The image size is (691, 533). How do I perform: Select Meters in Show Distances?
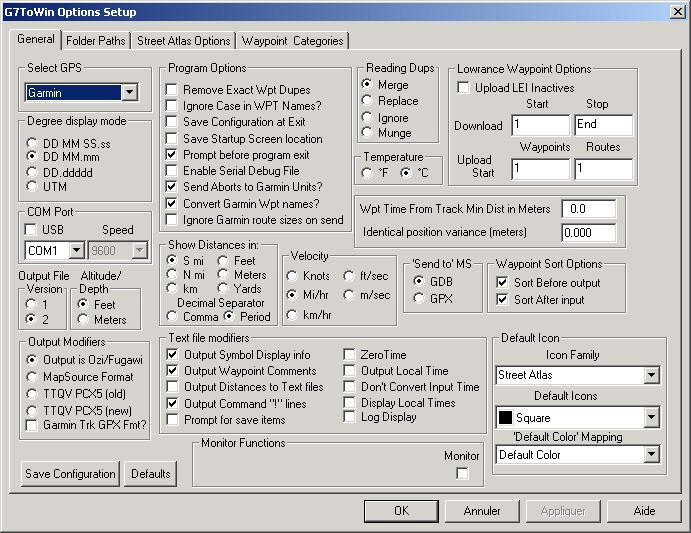click(223, 275)
